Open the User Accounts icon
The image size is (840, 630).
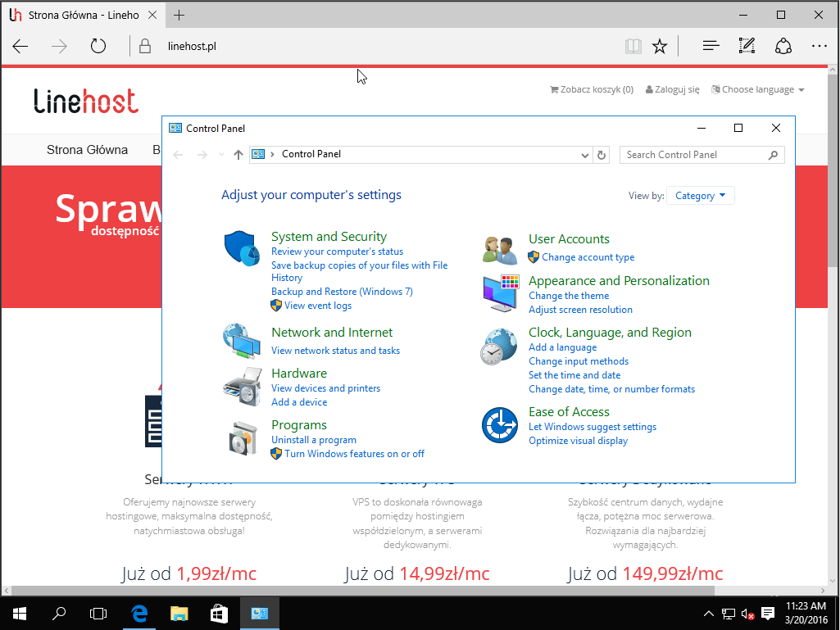pyautogui.click(x=500, y=250)
